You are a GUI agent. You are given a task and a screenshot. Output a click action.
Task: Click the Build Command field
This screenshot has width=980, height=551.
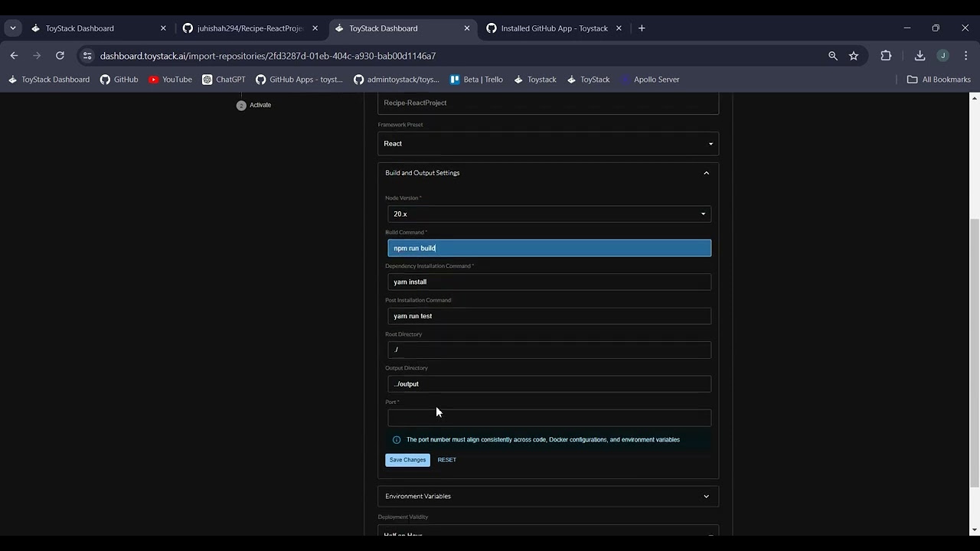[x=549, y=248]
